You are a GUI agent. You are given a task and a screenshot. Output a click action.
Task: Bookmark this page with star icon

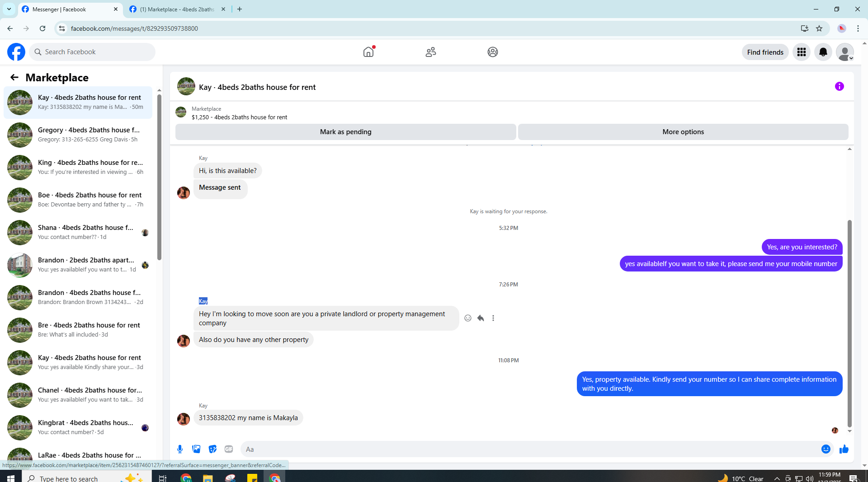tap(819, 28)
